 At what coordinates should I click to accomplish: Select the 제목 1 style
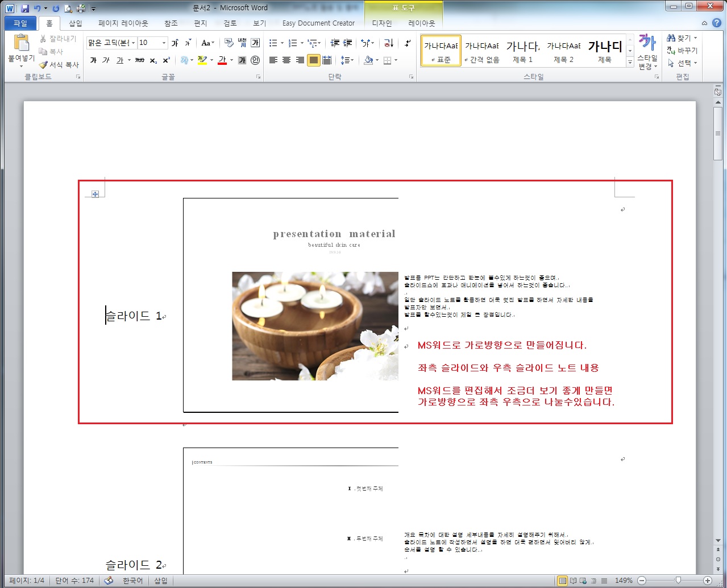click(x=523, y=51)
